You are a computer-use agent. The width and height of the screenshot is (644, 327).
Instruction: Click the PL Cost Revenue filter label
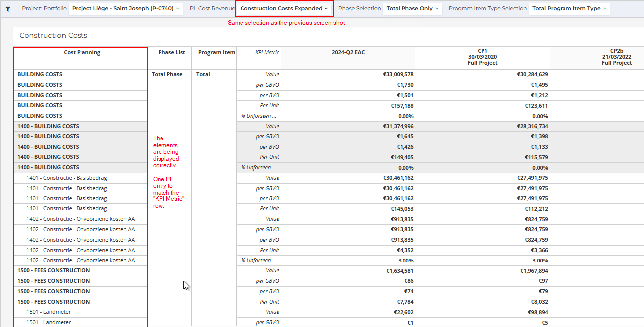click(212, 8)
